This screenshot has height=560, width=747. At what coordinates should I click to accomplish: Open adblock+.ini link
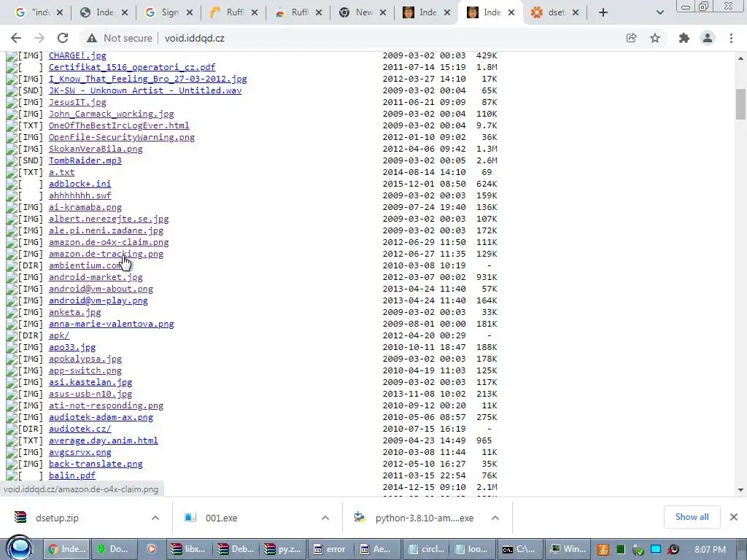coord(80,184)
